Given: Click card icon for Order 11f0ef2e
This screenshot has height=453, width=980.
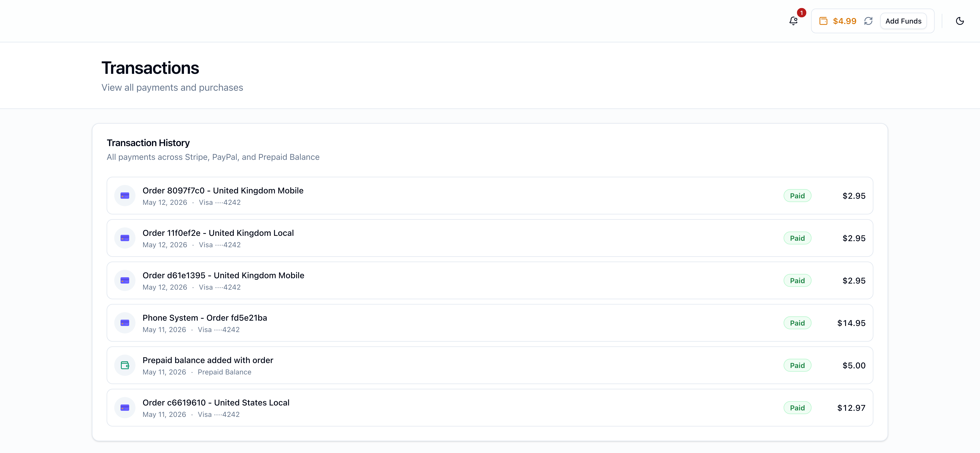Looking at the screenshot, I should (125, 238).
